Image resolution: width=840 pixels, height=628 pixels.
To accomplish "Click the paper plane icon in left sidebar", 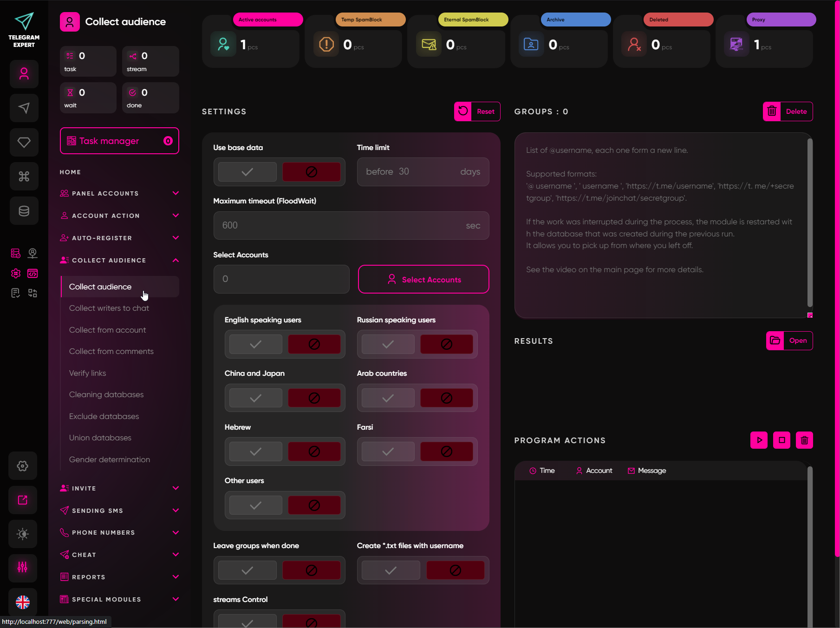I will pyautogui.click(x=24, y=108).
